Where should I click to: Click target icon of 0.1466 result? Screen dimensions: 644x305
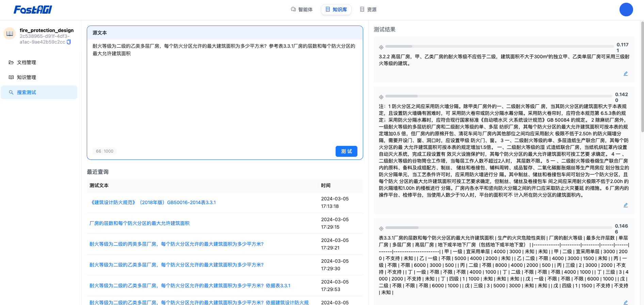tap(381, 229)
